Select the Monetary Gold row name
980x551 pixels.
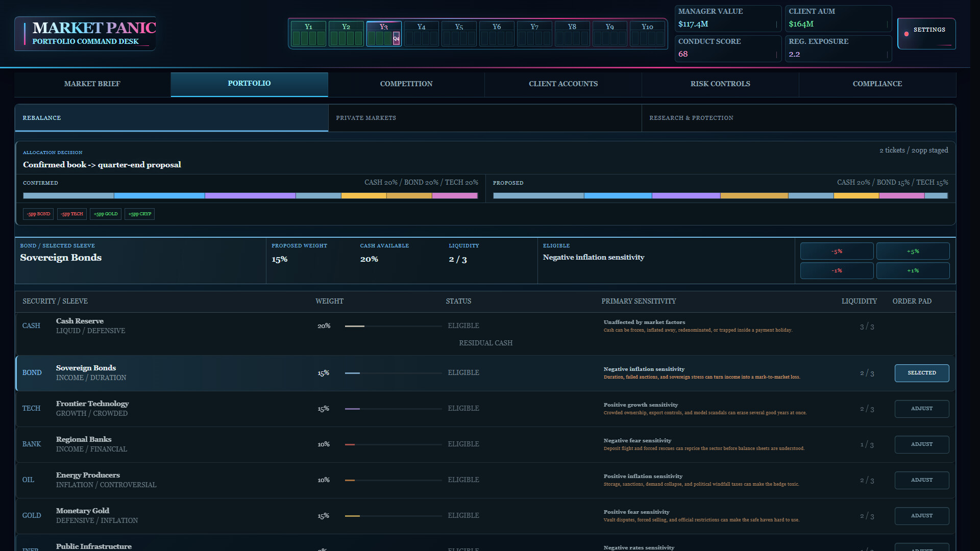[83, 511]
